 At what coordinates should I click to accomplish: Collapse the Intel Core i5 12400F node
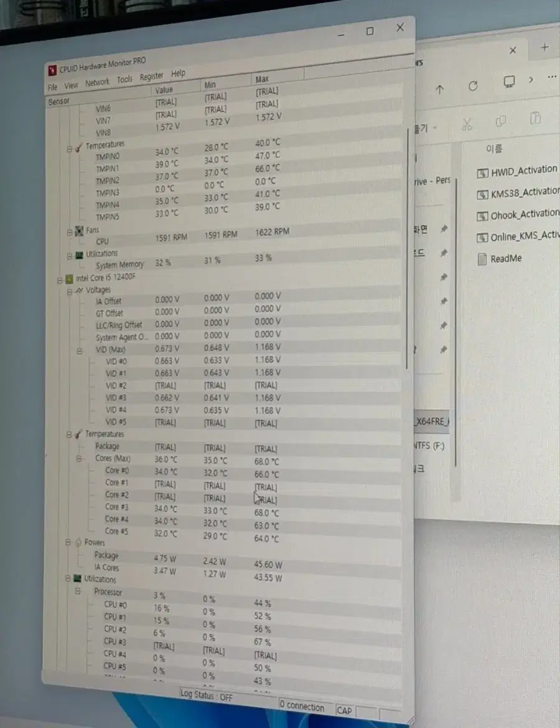(60, 280)
